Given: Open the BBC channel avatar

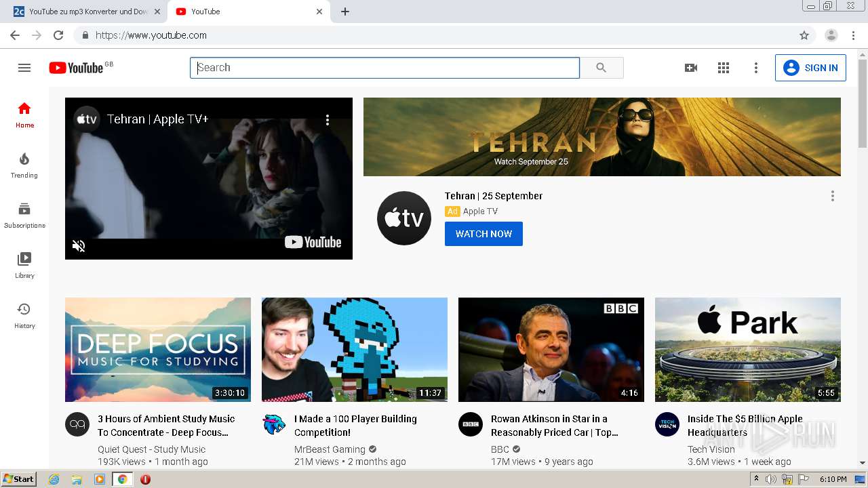Looking at the screenshot, I should tap(471, 424).
